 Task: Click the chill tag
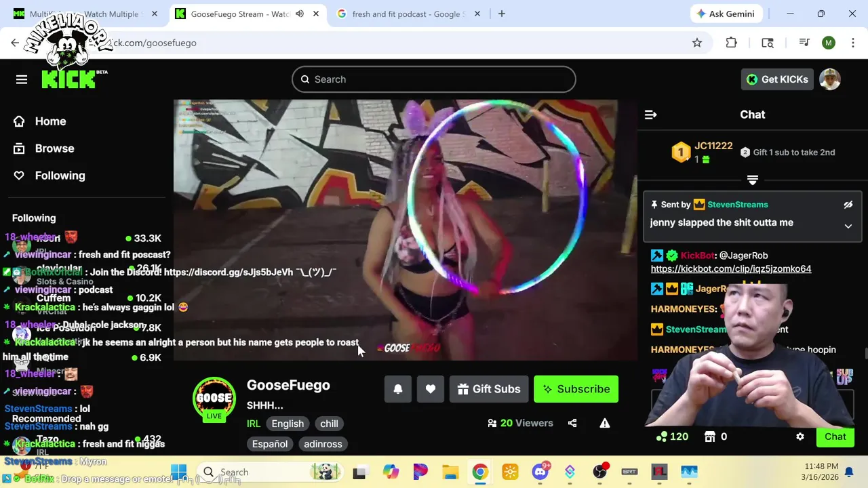pyautogui.click(x=329, y=424)
